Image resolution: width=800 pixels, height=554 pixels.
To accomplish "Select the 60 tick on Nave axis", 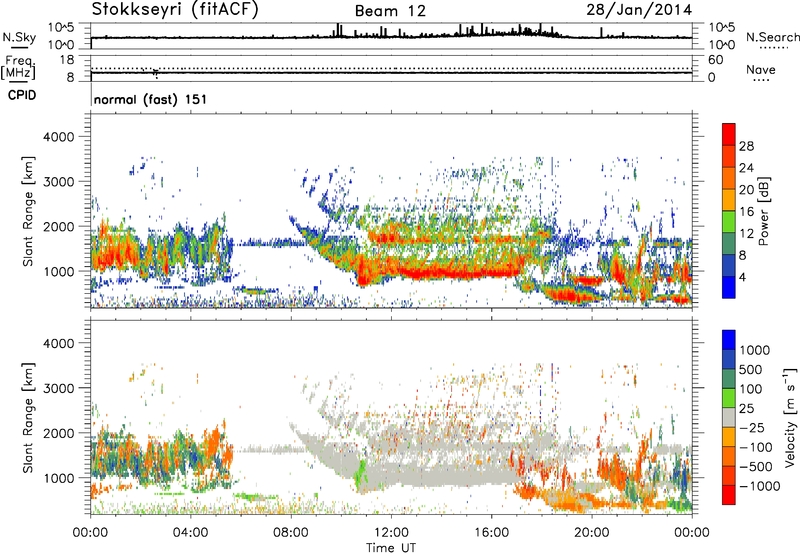I will pos(715,60).
